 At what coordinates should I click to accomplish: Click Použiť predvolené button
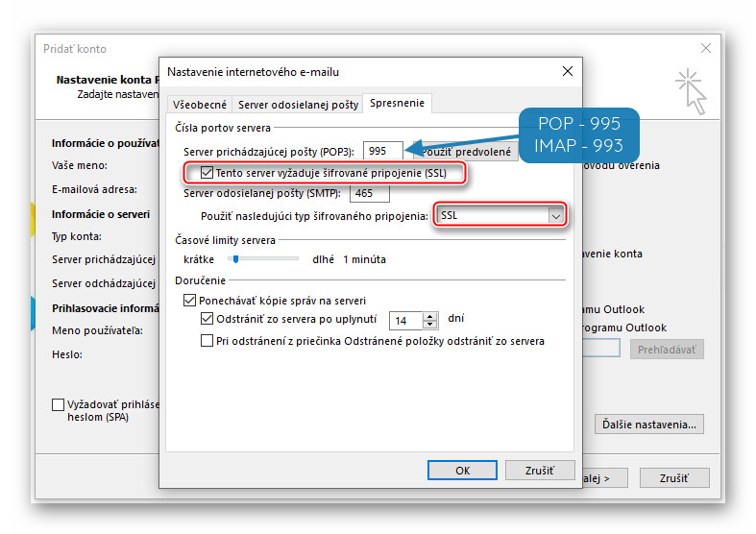pyautogui.click(x=466, y=152)
